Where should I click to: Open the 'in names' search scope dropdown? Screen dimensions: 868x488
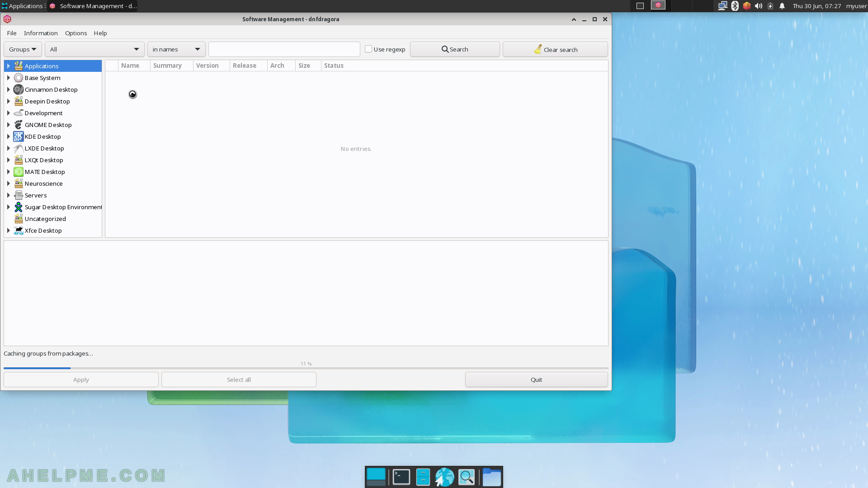coord(176,49)
